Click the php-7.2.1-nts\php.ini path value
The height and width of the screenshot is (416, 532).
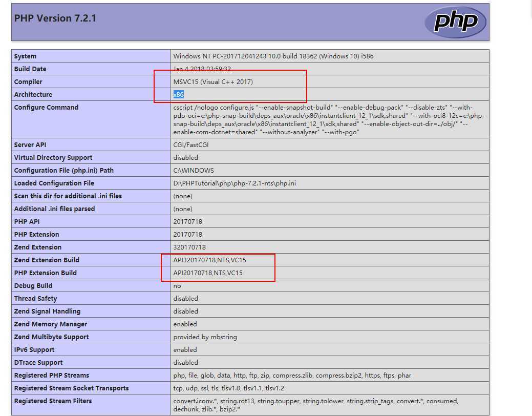tap(235, 183)
